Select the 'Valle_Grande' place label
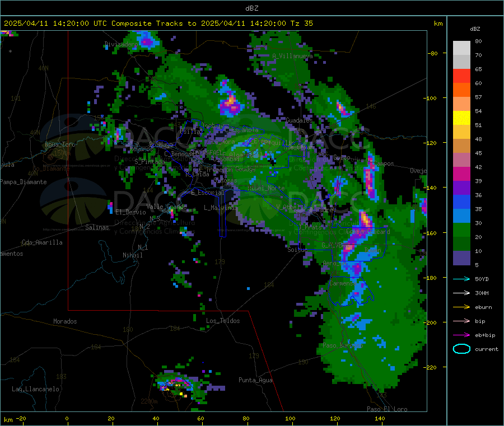This screenshot has width=504, height=426. (x=166, y=207)
